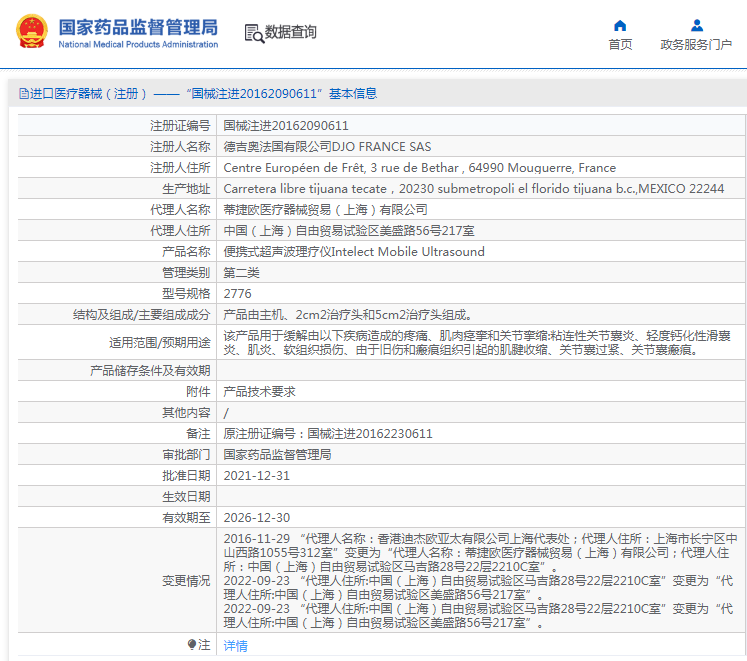Click National Medical Products Administration subtitle
Viewport: 747px width, 661px height.
tap(138, 44)
